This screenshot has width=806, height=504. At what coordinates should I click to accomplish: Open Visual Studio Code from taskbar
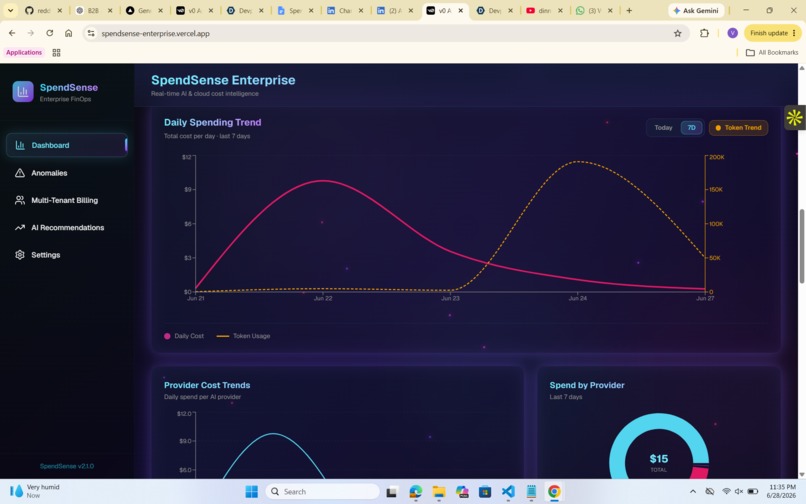click(508, 492)
